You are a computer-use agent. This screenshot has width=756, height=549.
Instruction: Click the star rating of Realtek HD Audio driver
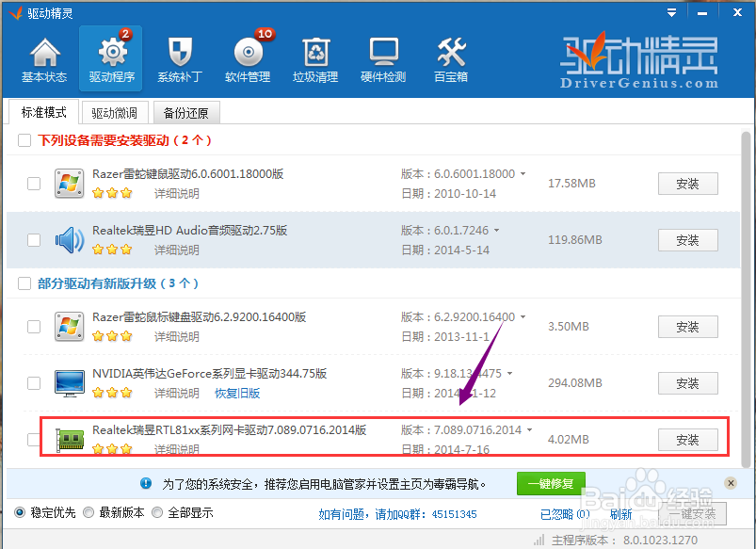point(112,250)
